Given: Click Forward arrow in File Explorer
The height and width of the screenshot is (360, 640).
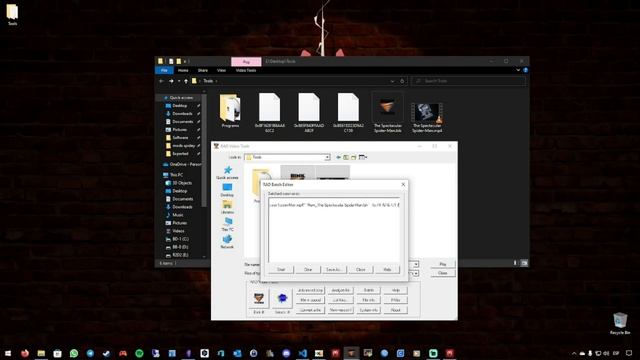Looking at the screenshot, I should tap(171, 81).
